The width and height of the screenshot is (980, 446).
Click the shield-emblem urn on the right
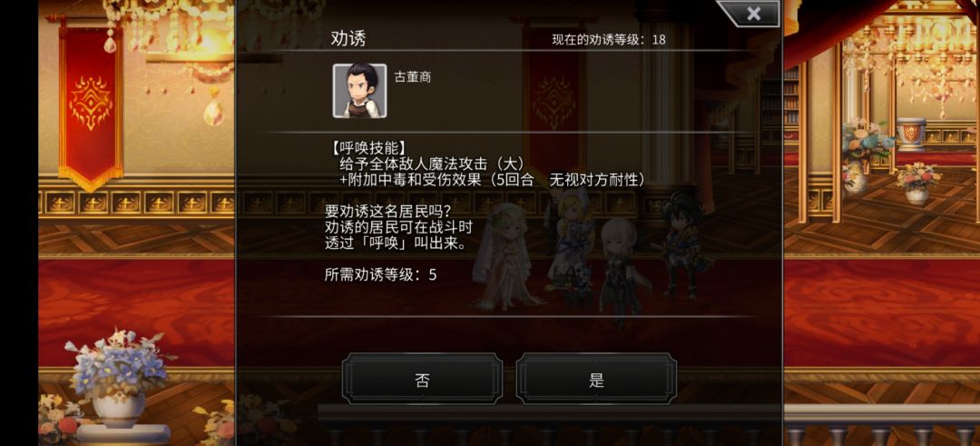click(911, 134)
